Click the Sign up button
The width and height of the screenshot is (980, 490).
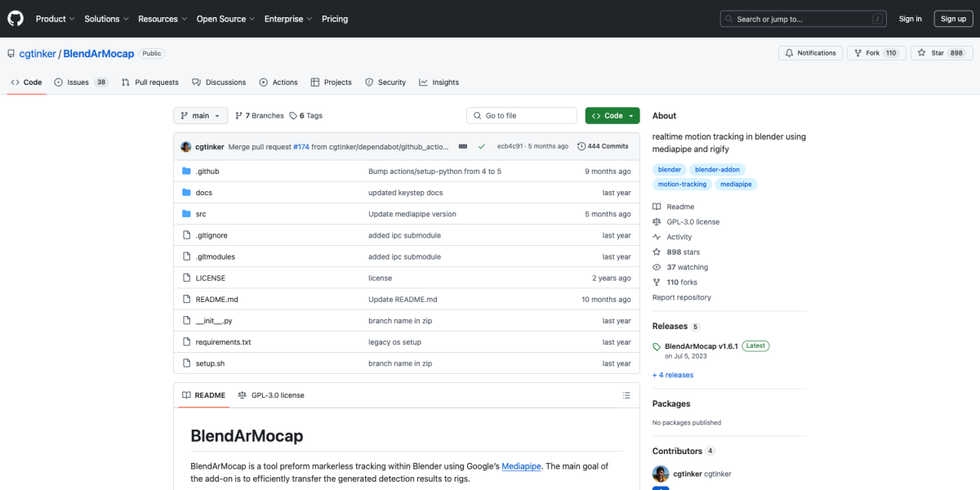tap(953, 19)
